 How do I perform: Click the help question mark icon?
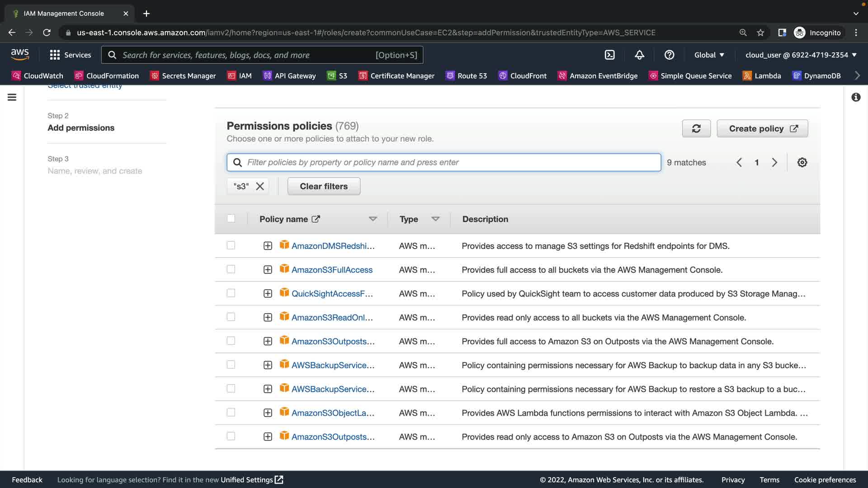(669, 55)
